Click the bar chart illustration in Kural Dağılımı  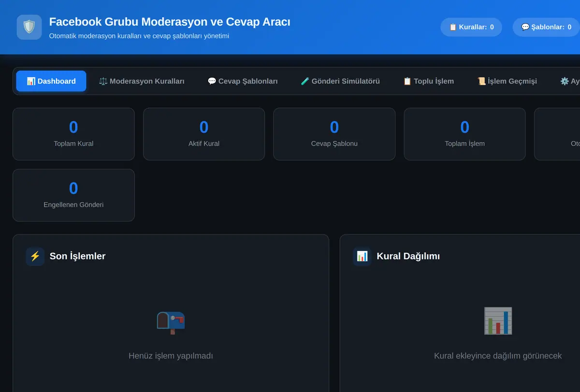[x=498, y=321]
